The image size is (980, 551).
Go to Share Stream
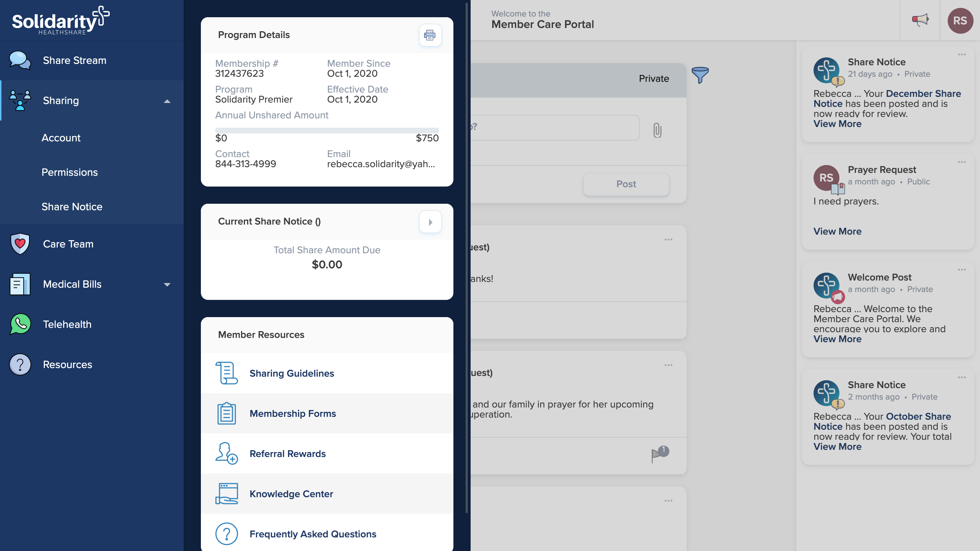(75, 60)
